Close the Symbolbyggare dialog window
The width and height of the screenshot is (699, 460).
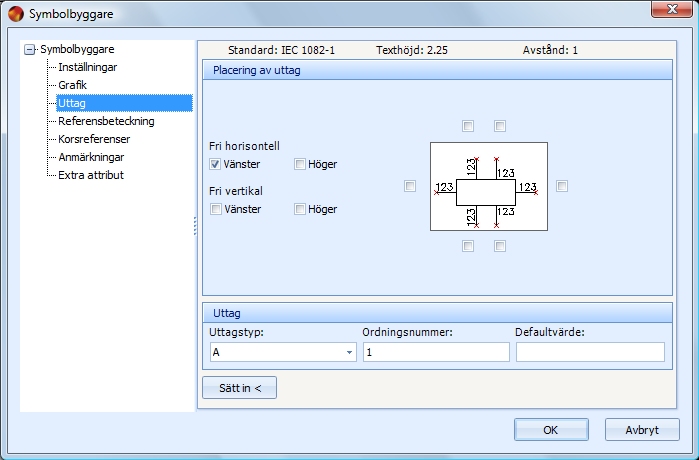click(x=672, y=9)
